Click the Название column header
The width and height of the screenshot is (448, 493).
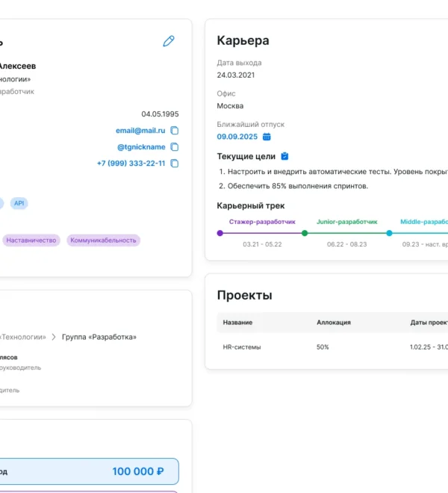pos(237,322)
